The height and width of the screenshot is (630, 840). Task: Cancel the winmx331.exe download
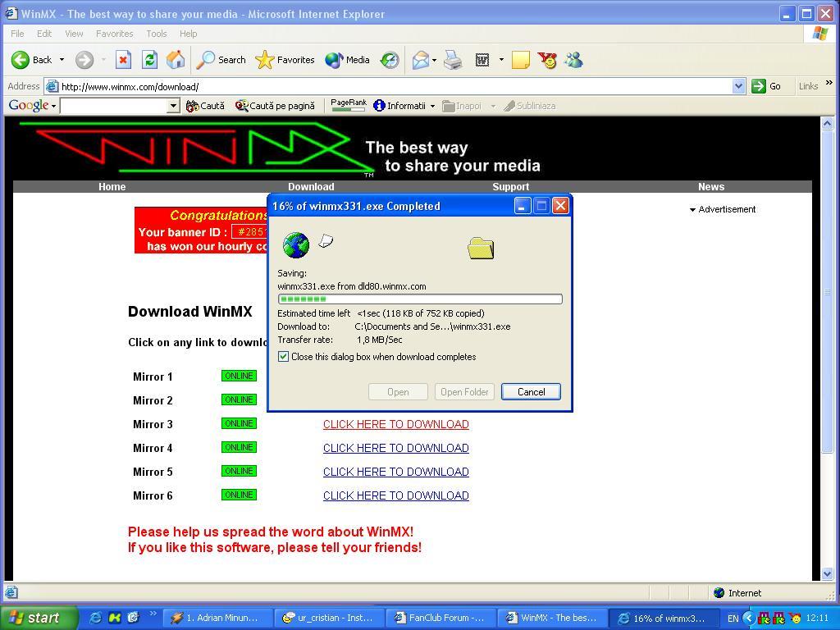tap(531, 391)
